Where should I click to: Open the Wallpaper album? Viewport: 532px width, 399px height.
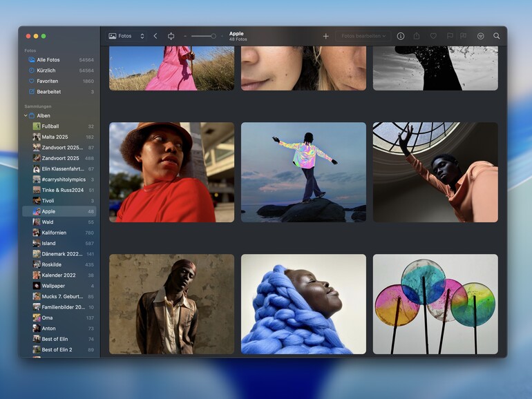click(59, 286)
